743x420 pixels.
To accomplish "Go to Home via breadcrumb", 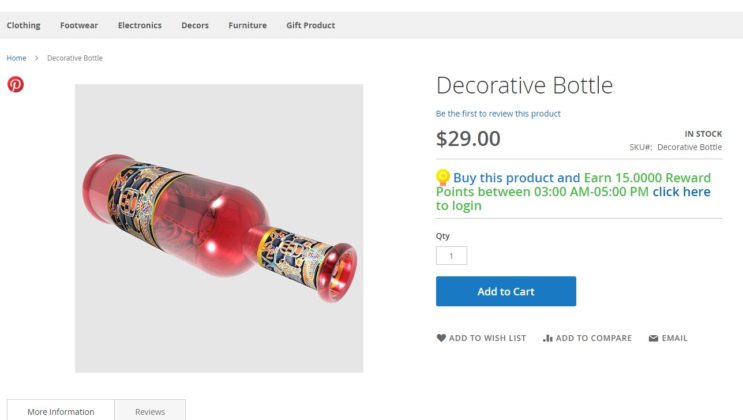I will (x=16, y=58).
